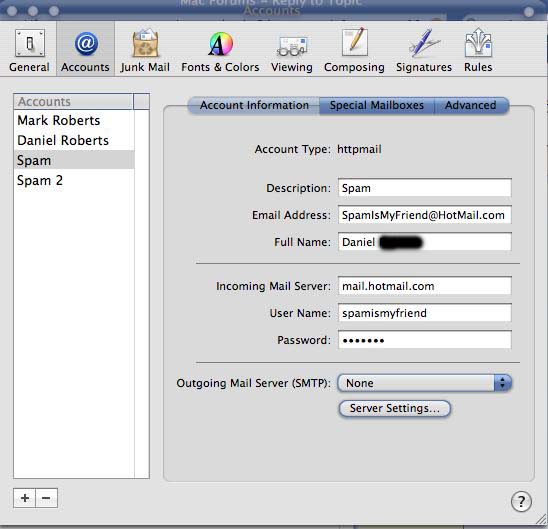Select the Daniel Roberts account
Image resolution: width=548 pixels, height=529 pixels.
coord(74,140)
